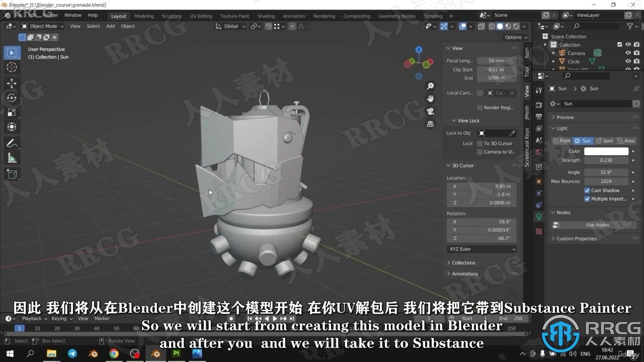Open the Tool properties tab icon
The height and width of the screenshot is (362, 644).
539,90
